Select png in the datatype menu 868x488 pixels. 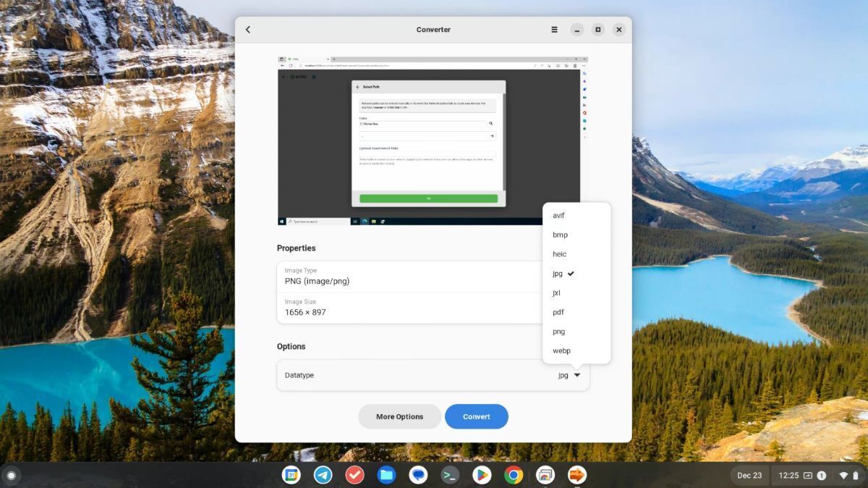(558, 331)
